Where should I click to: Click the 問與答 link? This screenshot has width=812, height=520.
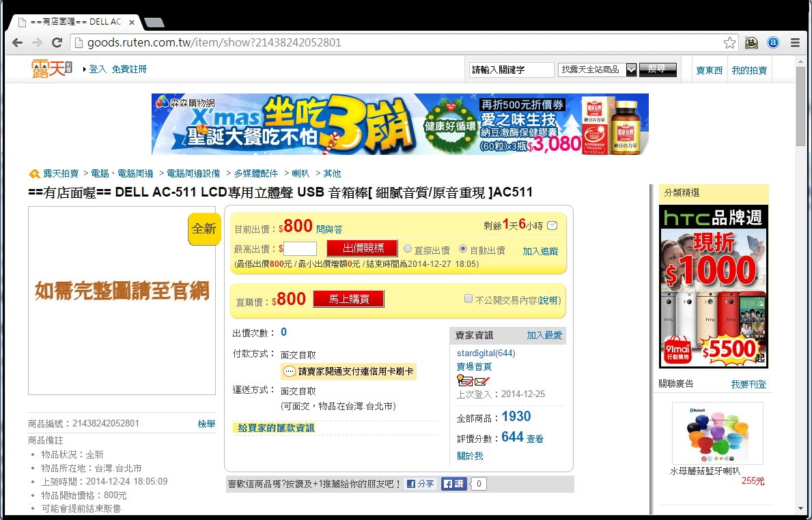click(x=329, y=229)
